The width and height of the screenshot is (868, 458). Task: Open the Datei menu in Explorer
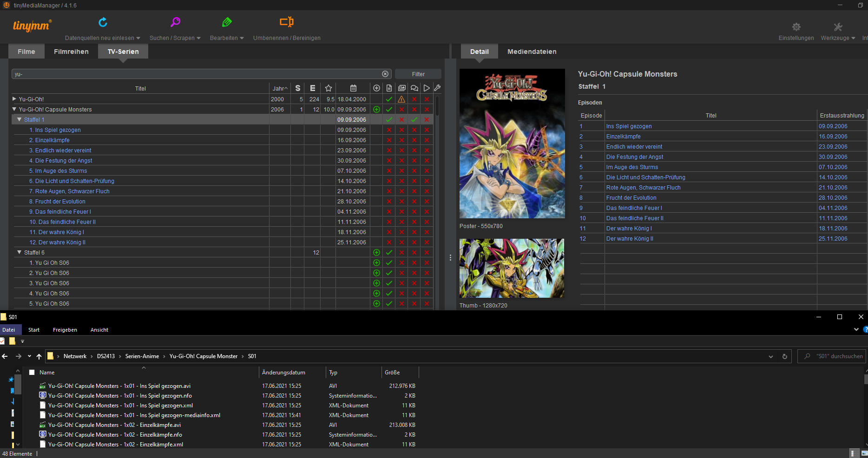pos(9,330)
